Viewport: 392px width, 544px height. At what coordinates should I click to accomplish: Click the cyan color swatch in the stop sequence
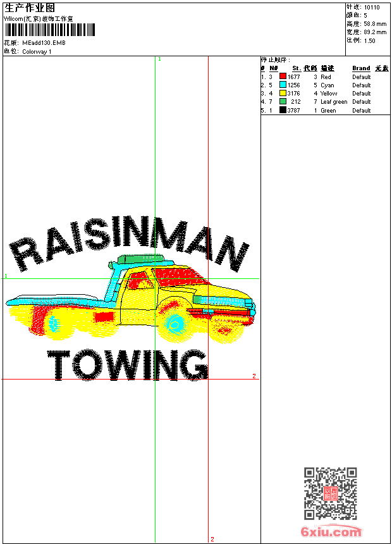click(x=283, y=85)
